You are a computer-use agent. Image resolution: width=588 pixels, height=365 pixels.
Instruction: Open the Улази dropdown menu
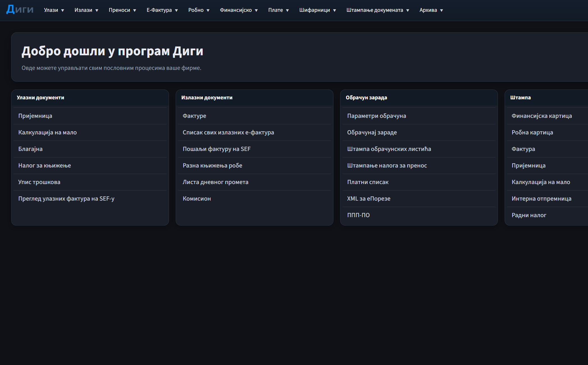click(x=54, y=10)
